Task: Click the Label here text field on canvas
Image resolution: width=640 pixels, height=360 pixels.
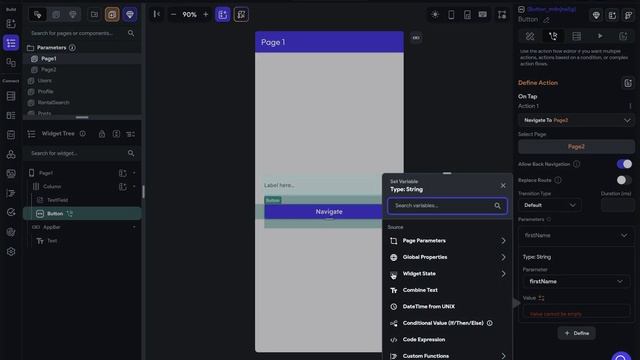Action: (322, 185)
